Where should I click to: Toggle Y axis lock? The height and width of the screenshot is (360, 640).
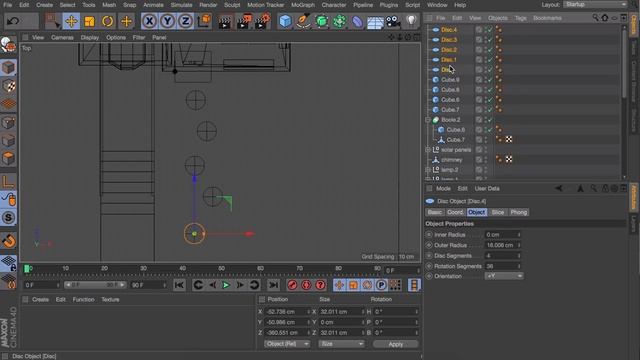[167, 21]
